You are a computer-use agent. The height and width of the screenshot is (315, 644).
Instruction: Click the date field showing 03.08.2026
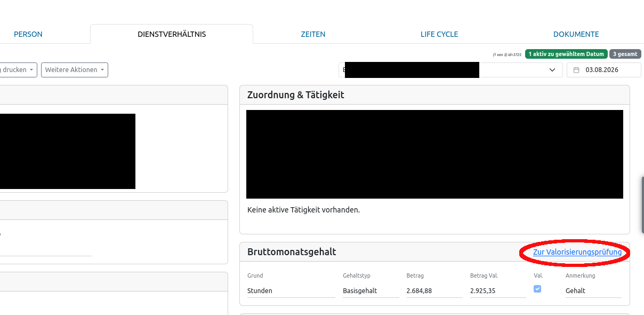click(x=604, y=70)
